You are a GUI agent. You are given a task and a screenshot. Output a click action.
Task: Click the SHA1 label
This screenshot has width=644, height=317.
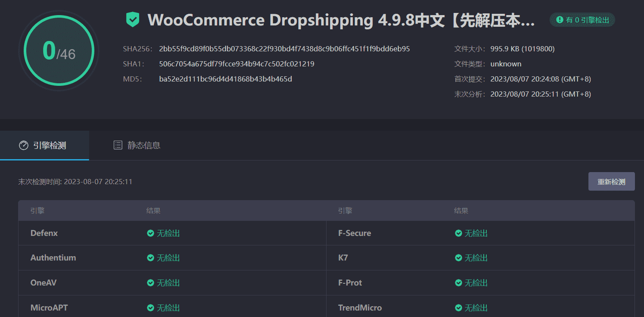(134, 64)
